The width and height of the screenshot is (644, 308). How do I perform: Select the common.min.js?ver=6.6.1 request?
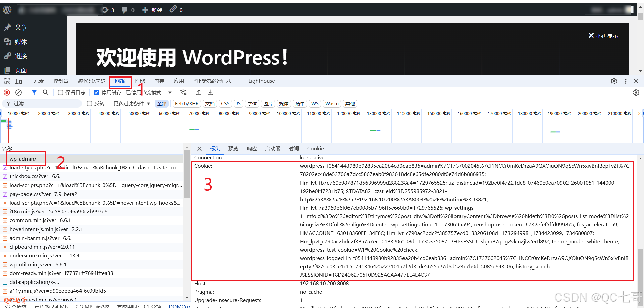pos(92,220)
